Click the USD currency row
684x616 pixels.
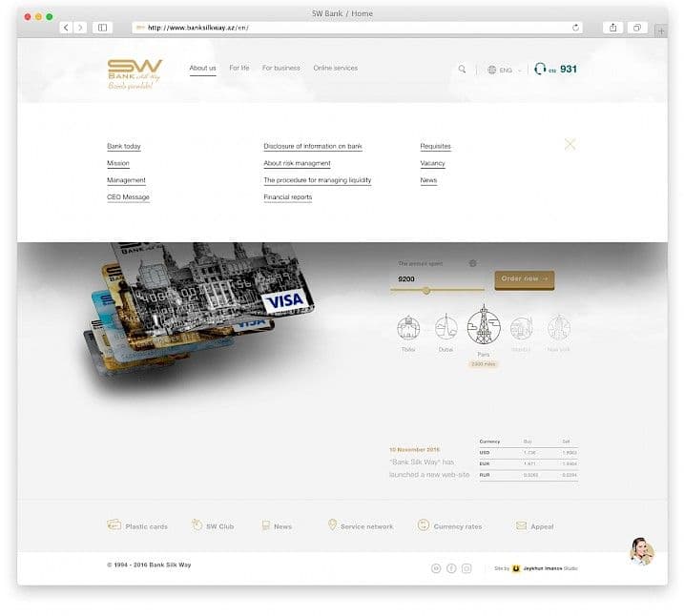[529, 453]
